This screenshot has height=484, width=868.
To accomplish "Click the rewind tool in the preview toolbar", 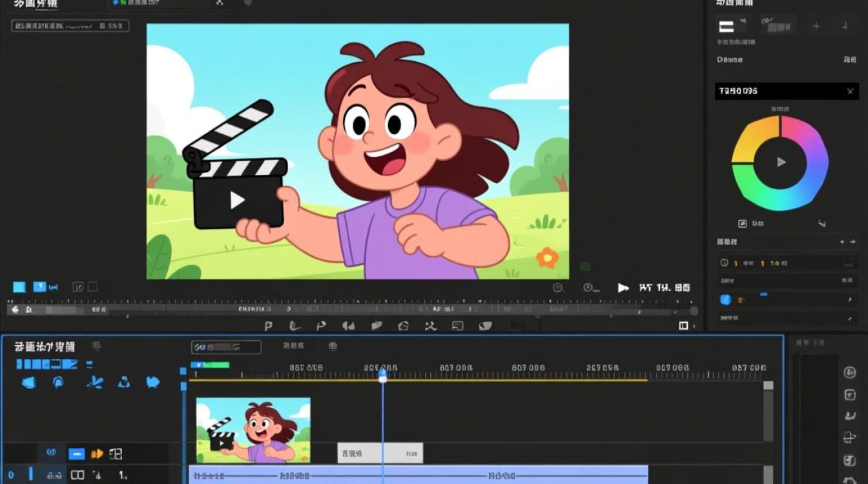I will pos(348,326).
